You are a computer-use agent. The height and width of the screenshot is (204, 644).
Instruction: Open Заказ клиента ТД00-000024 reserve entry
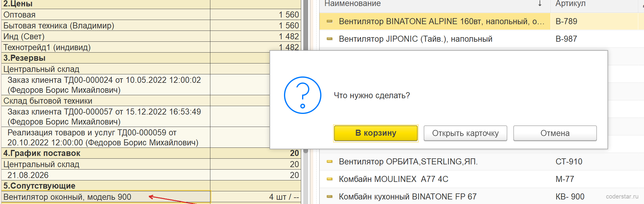pos(104,85)
